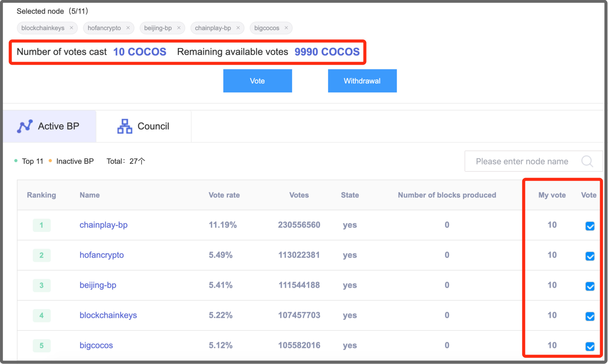Click the x on beijing-bp tag

[179, 28]
